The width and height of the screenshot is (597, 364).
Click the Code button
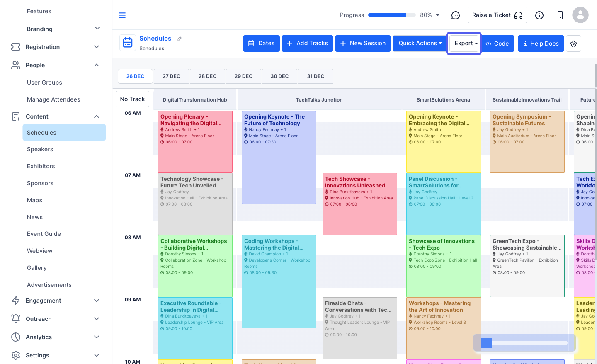click(x=498, y=44)
